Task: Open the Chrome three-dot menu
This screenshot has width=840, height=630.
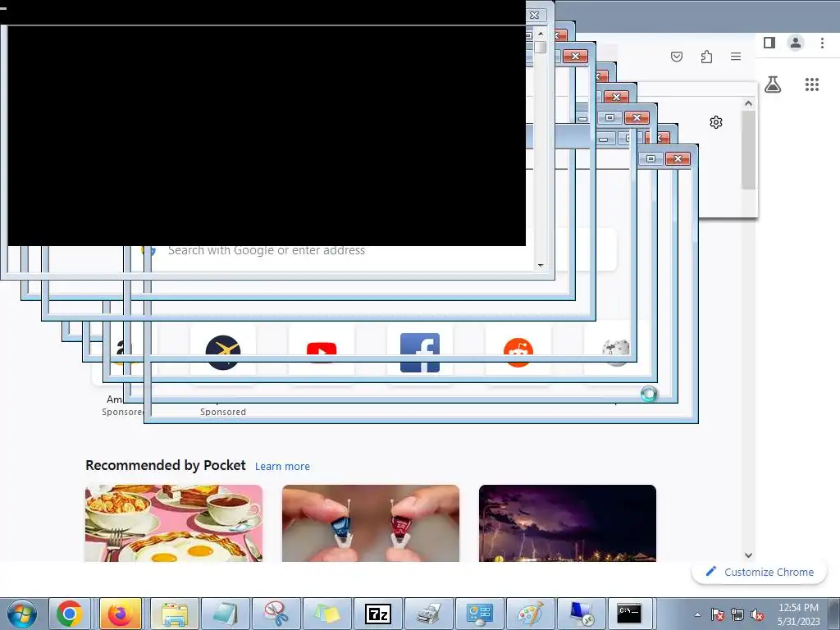Action: click(822, 43)
